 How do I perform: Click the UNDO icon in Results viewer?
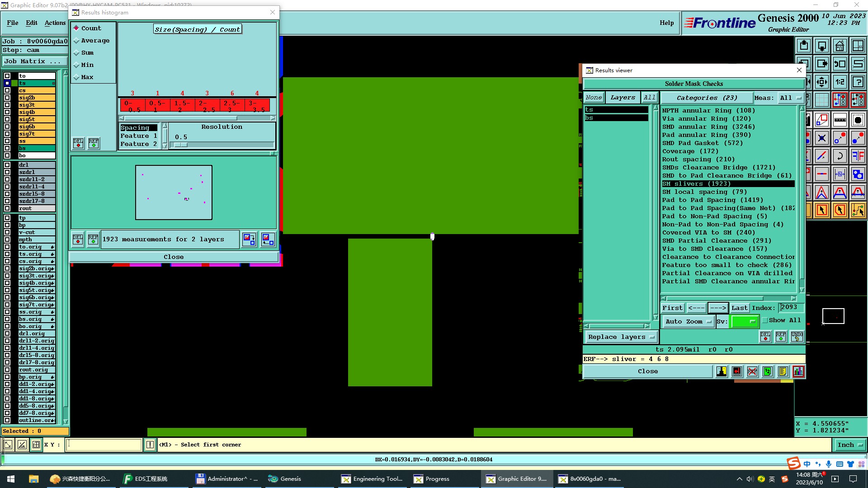[x=797, y=336]
